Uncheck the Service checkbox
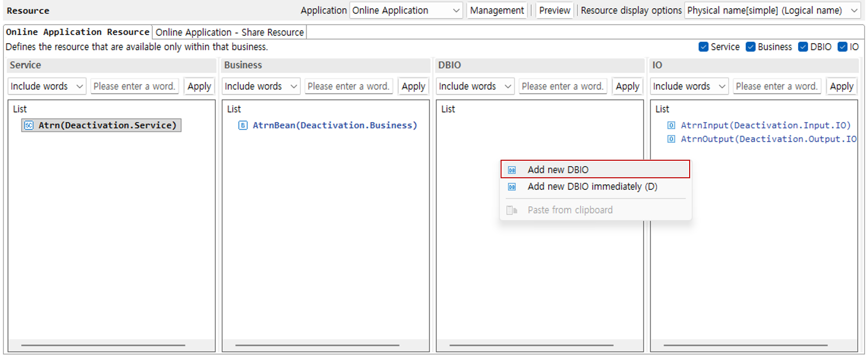Viewport: 868px width, 356px height. click(703, 47)
